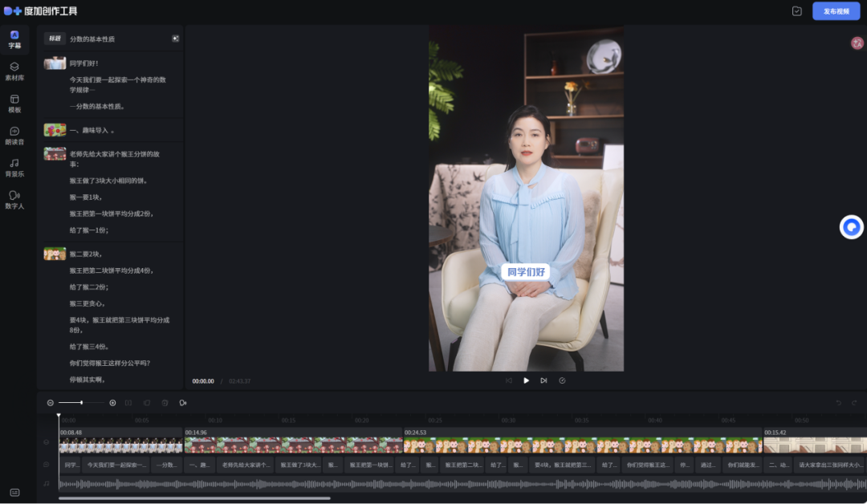Select subtitle chip 你们觉得猴王这... in timeline
867x504 pixels.
coord(648,465)
